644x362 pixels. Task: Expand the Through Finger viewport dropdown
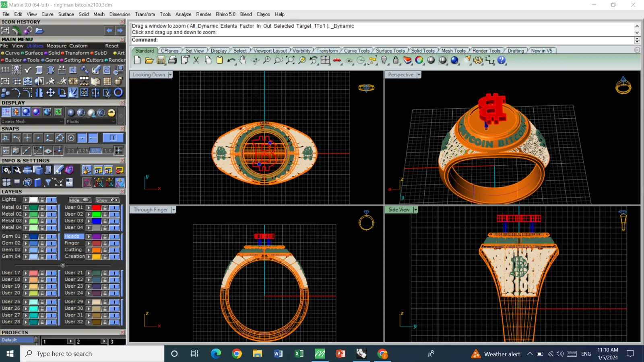tap(173, 210)
